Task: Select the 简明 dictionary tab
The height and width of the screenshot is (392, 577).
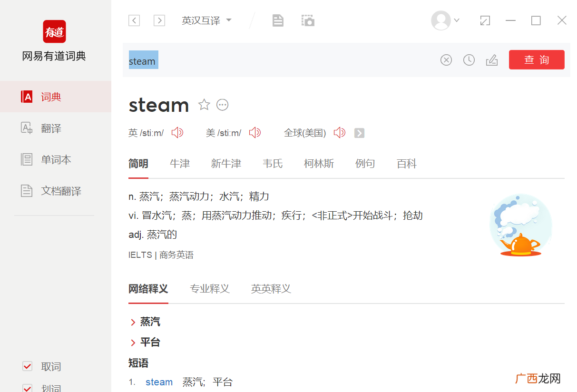Action: point(138,164)
